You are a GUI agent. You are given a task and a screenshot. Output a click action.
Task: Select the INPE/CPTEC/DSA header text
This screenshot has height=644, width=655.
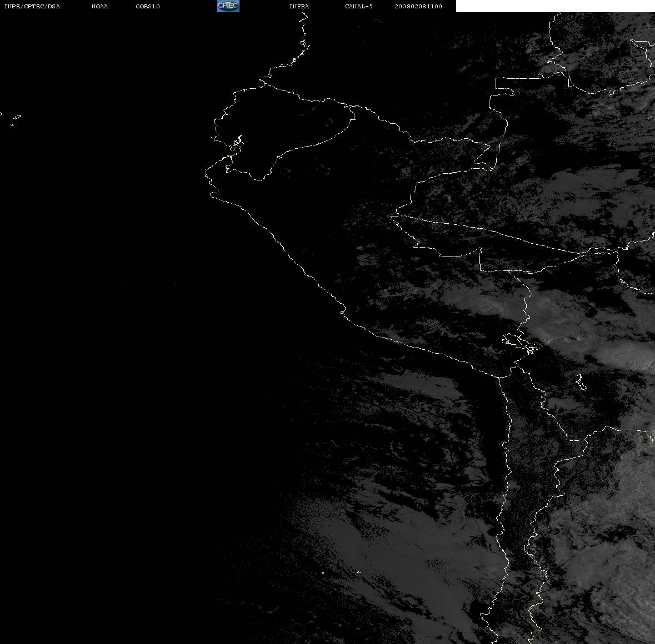tap(32, 6)
